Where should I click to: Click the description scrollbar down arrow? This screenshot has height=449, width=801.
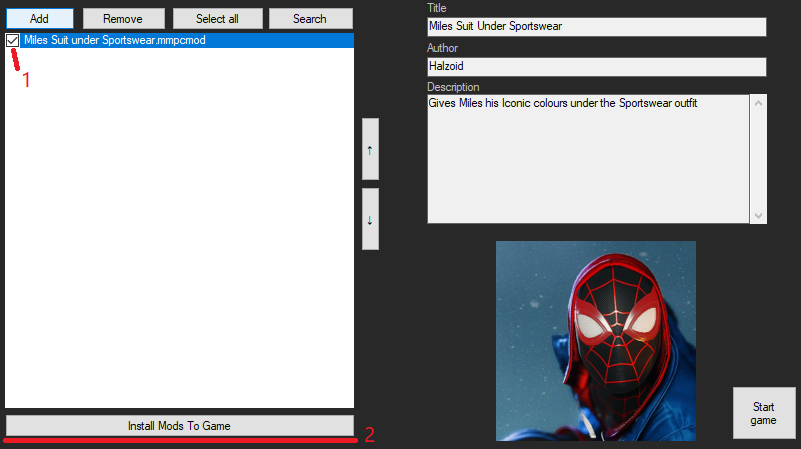click(x=759, y=216)
